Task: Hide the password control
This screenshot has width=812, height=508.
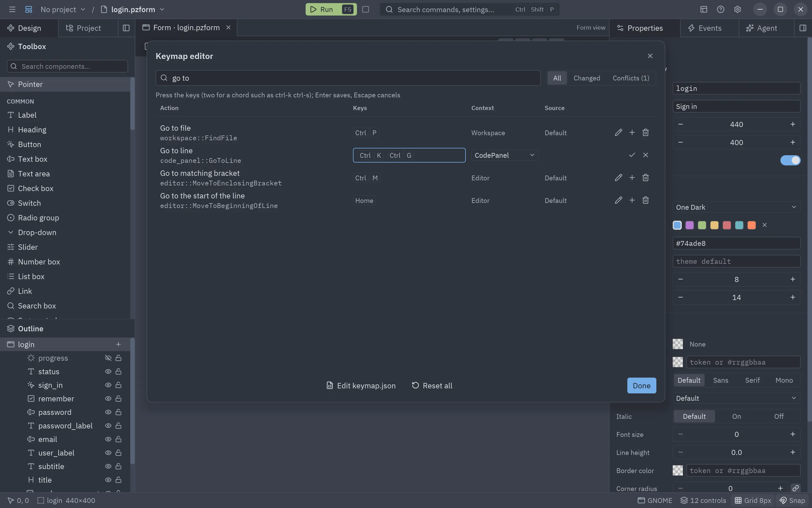Action: coord(108,412)
